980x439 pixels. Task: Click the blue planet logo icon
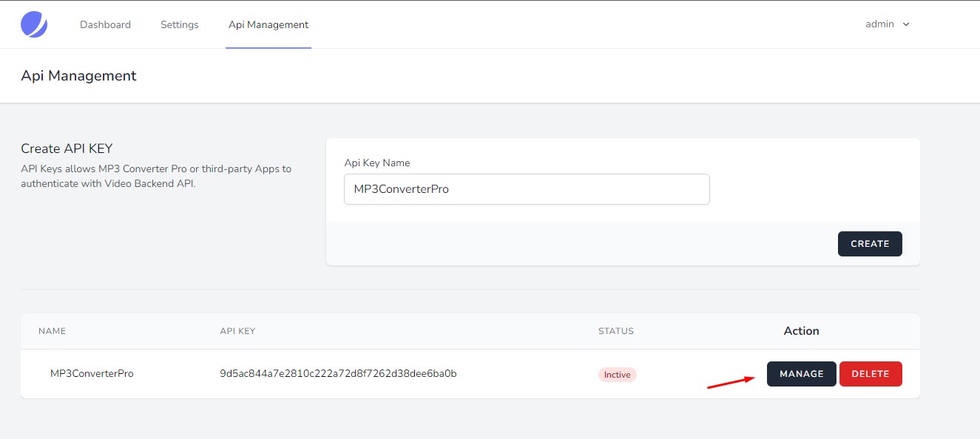point(34,24)
